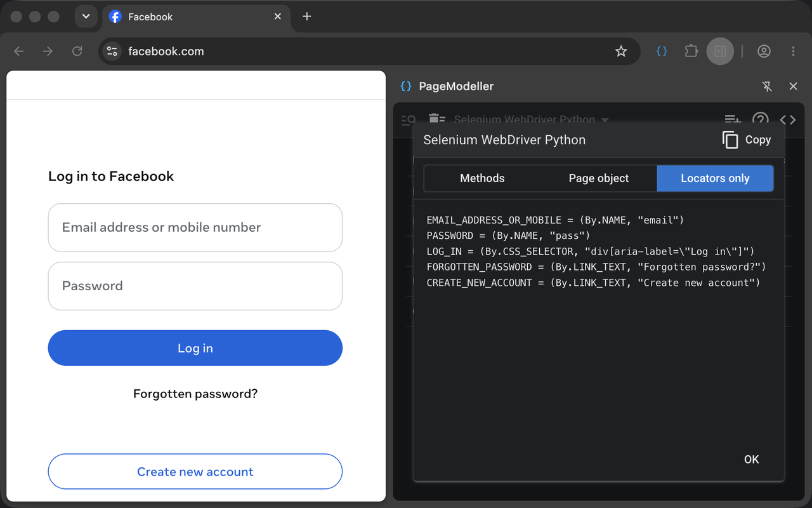This screenshot has width=812, height=508.
Task: Click the PASSWORD = (By.NAME, "pass") line
Action: tap(508, 236)
